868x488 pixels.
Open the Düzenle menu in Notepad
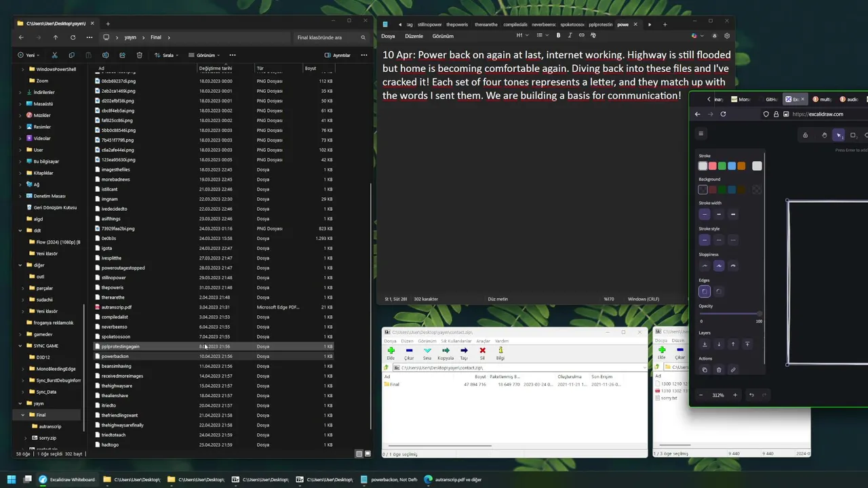414,36
